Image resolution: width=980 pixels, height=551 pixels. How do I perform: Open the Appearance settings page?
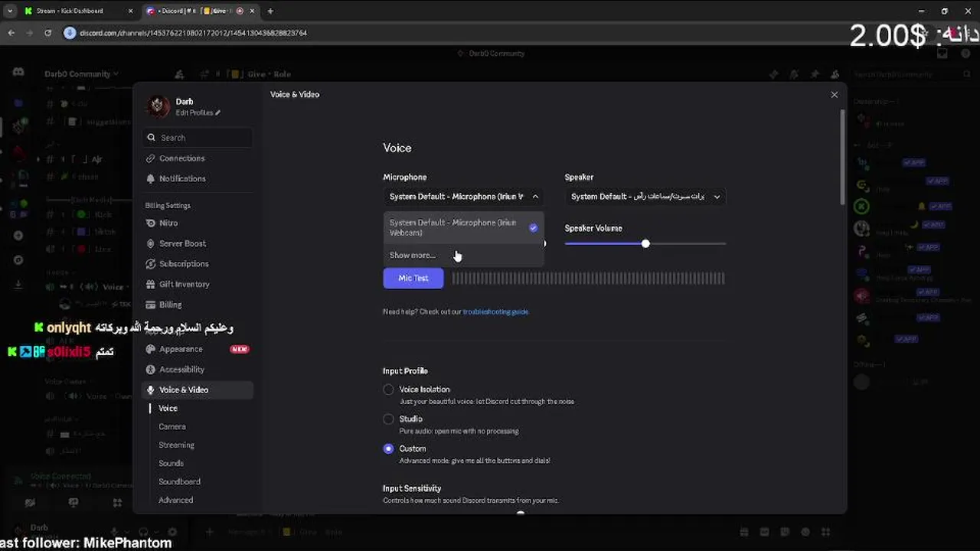pos(198,349)
